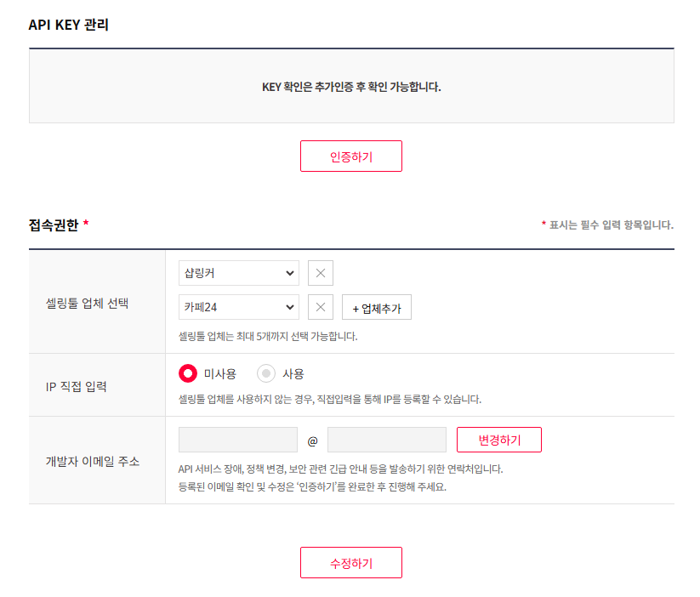Focus the email domain input field
This screenshot has width=700, height=597.
pyautogui.click(x=386, y=440)
